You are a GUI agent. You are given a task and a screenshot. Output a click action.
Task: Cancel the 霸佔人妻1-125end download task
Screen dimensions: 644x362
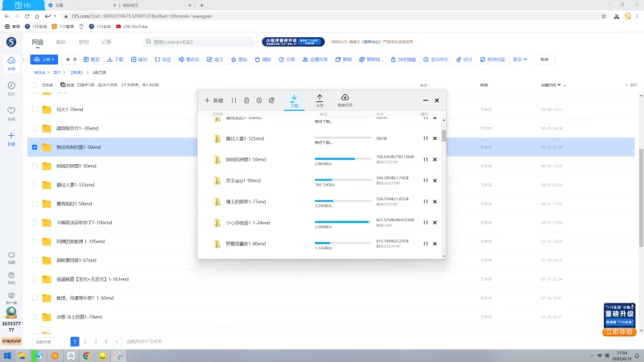(436, 138)
